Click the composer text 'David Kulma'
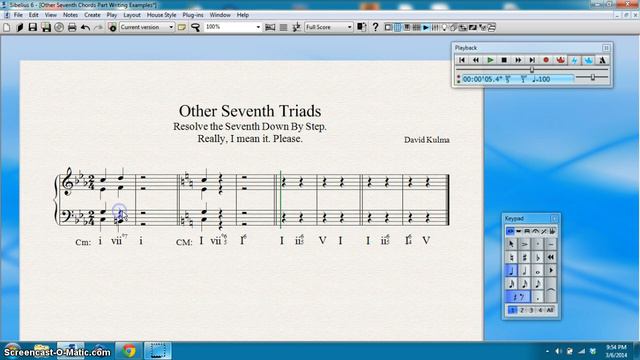This screenshot has height=360, width=640. 427,140
